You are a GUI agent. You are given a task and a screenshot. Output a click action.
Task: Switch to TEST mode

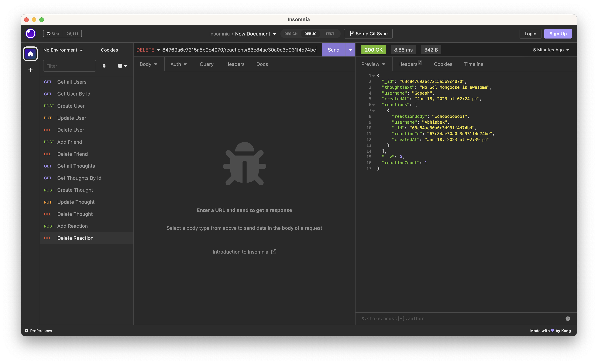[330, 34]
